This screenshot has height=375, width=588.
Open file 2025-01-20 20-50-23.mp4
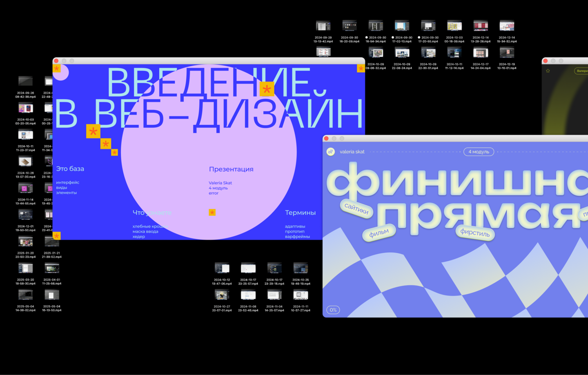coord(25,247)
